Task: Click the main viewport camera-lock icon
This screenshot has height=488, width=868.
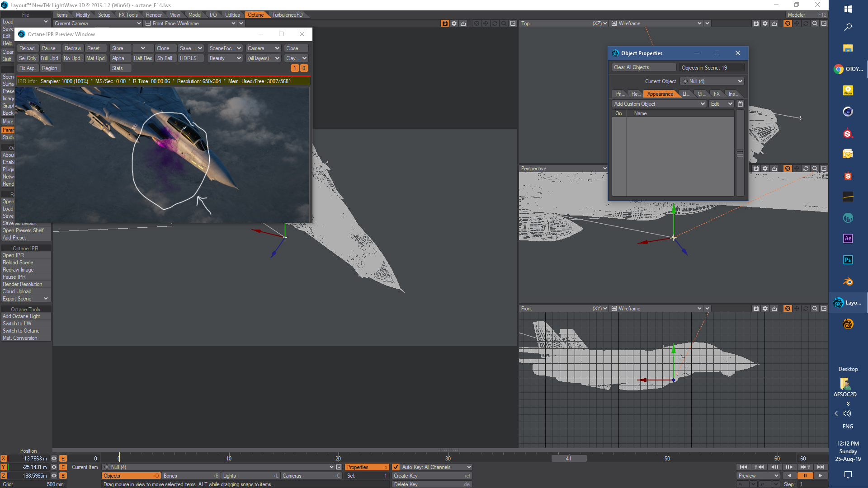Action: [445, 23]
